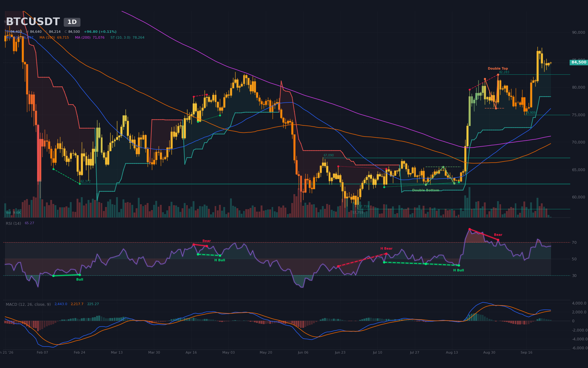Image resolution: width=588 pixels, height=368 pixels.
Task: Select the MA (100) 69,715 legend
Action: coord(54,38)
